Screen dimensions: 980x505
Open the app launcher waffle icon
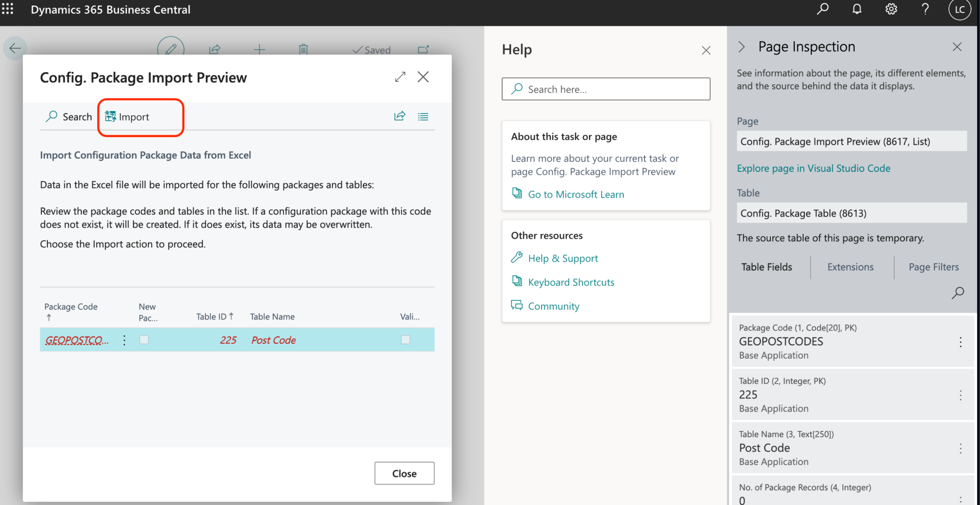click(x=8, y=9)
